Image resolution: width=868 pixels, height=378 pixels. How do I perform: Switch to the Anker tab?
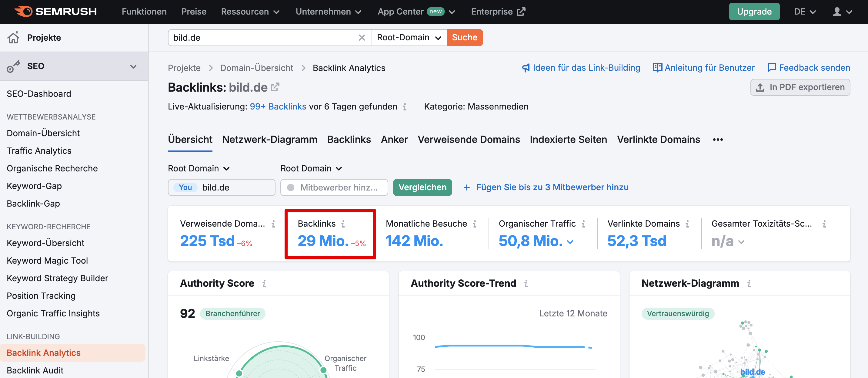tap(394, 140)
